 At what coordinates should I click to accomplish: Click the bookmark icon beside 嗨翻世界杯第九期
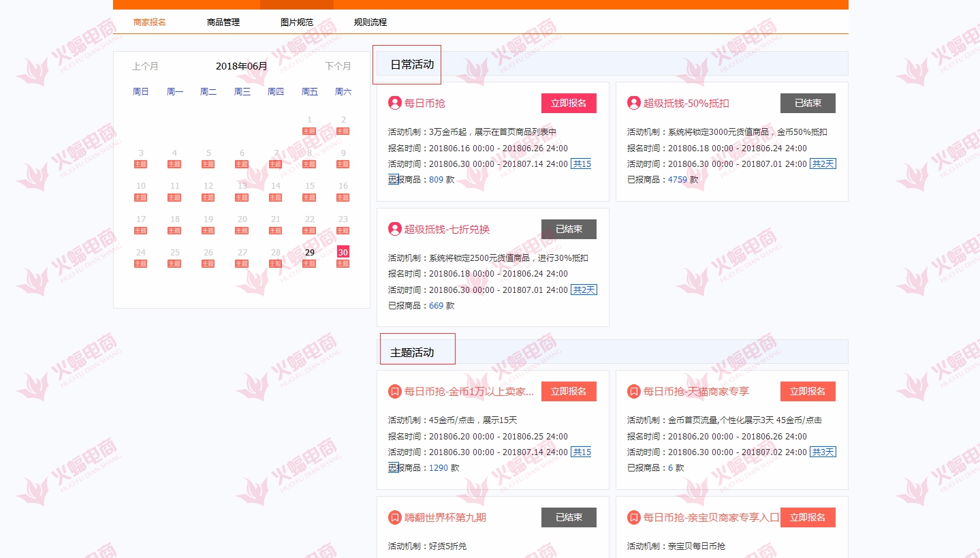394,517
